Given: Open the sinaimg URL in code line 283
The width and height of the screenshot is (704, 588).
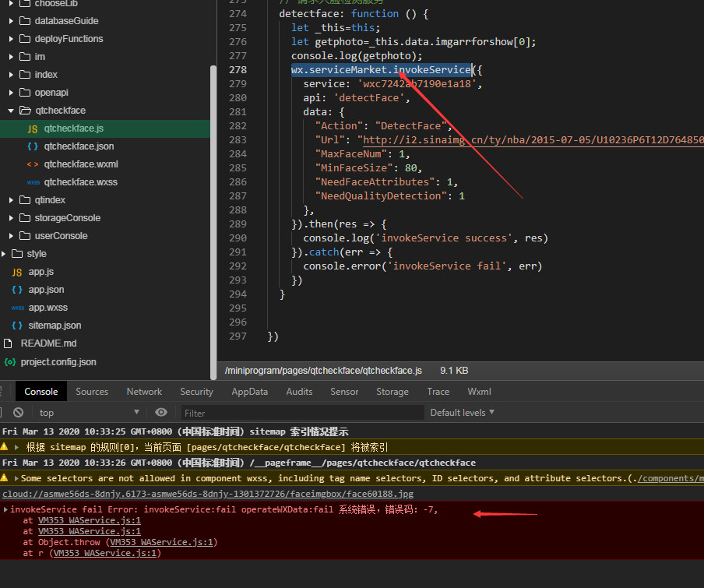Looking at the screenshot, I should 533,140.
